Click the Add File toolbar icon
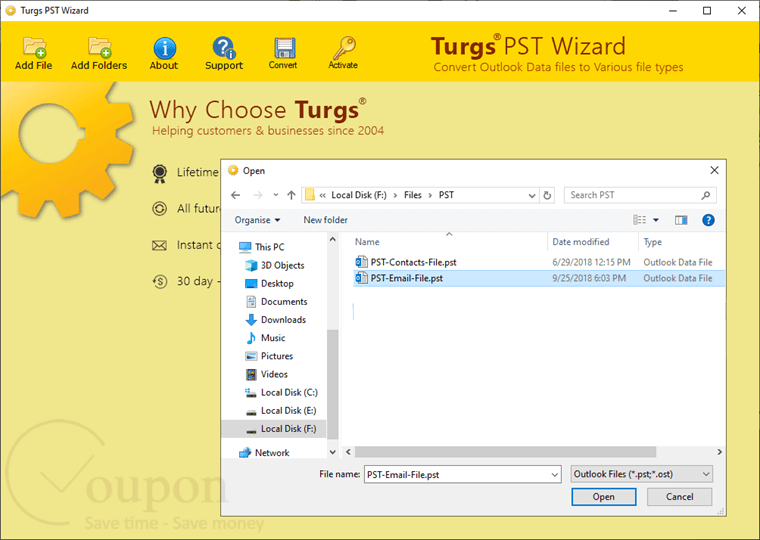The width and height of the screenshot is (760, 540). click(33, 48)
